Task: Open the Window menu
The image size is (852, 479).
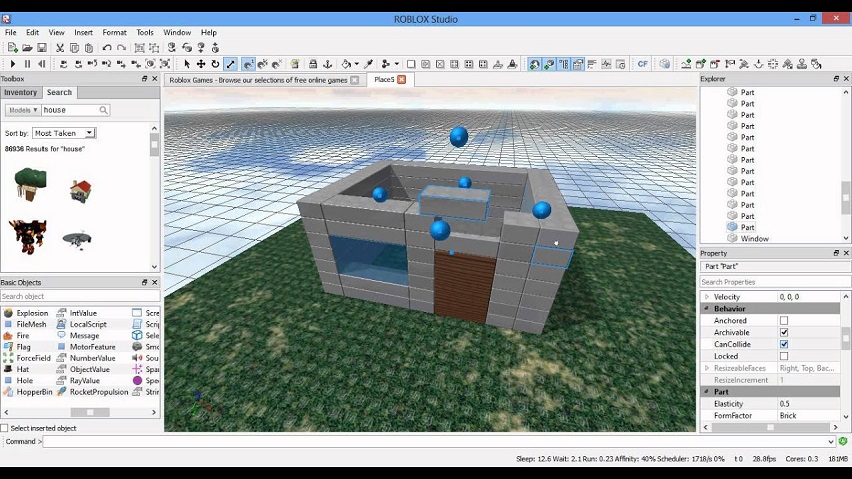Action: (177, 33)
